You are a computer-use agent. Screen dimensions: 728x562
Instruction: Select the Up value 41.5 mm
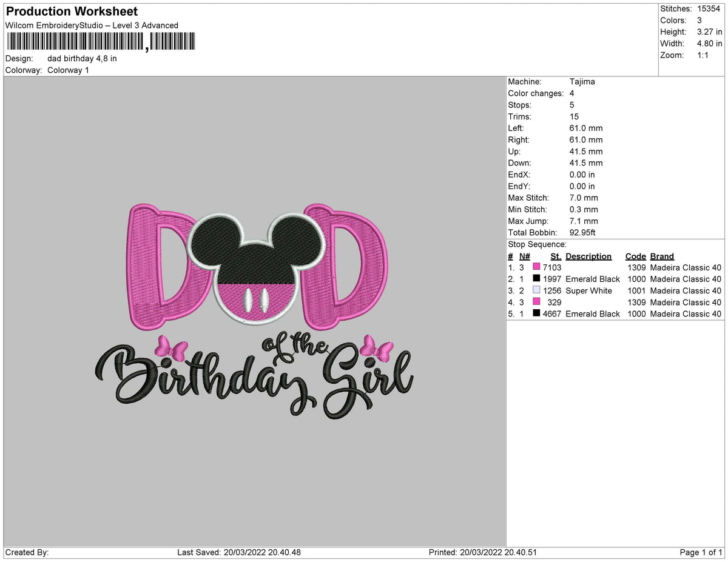pyautogui.click(x=586, y=151)
